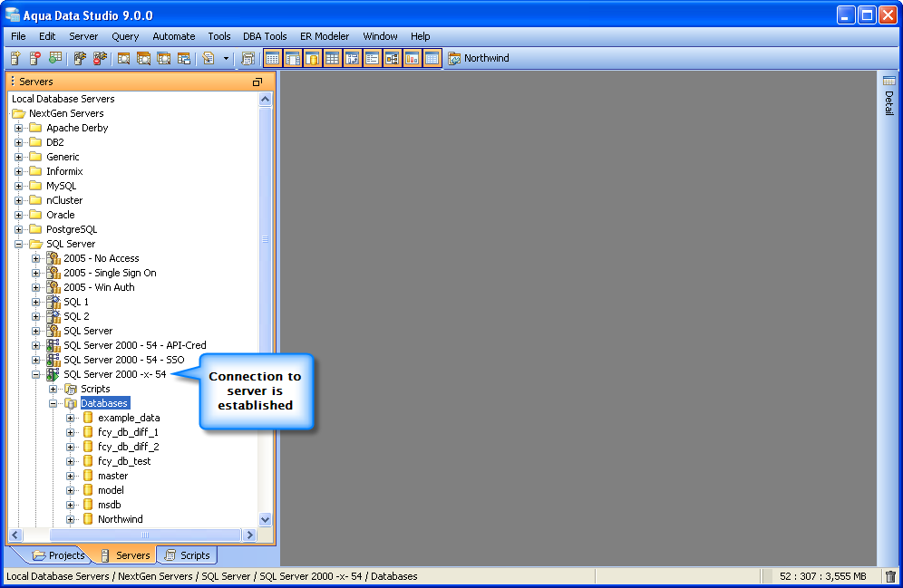Screen dimensions: 903x588
Task: Collapse the Databases node
Action: [53, 403]
